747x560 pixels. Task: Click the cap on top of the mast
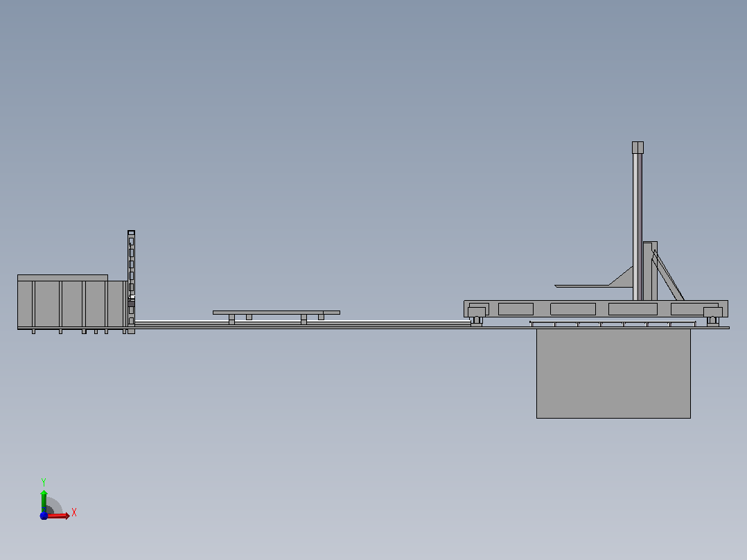638,147
